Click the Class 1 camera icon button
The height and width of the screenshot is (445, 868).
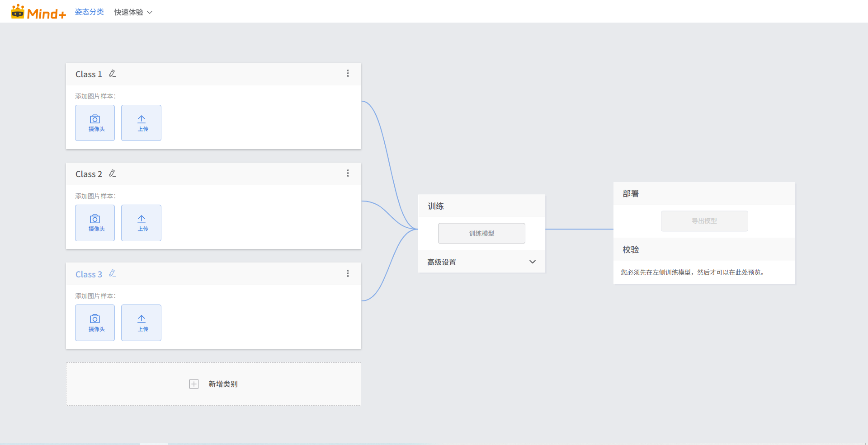(x=95, y=123)
